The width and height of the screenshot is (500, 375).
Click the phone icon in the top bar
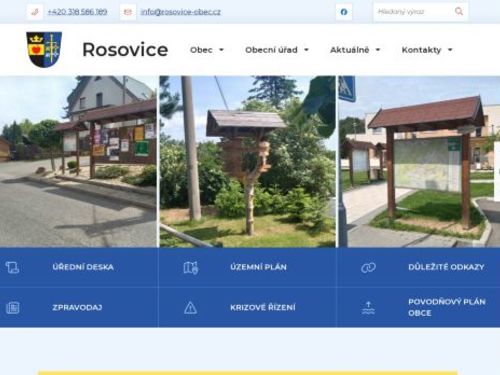[35, 12]
